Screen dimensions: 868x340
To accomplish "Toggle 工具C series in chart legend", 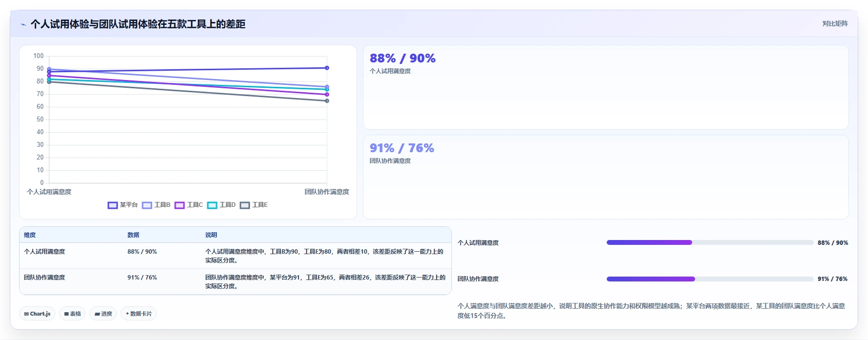I will click(189, 205).
